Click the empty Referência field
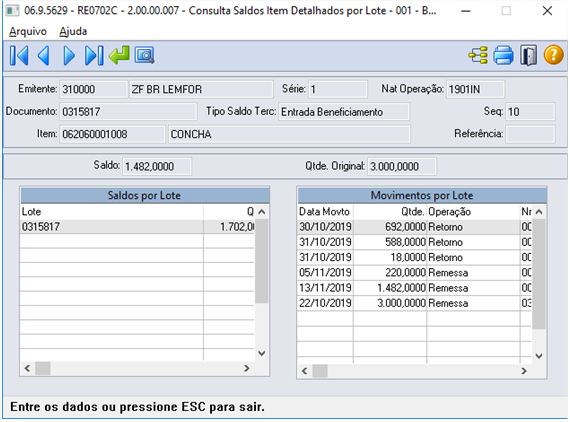The image size is (570, 422). point(530,134)
